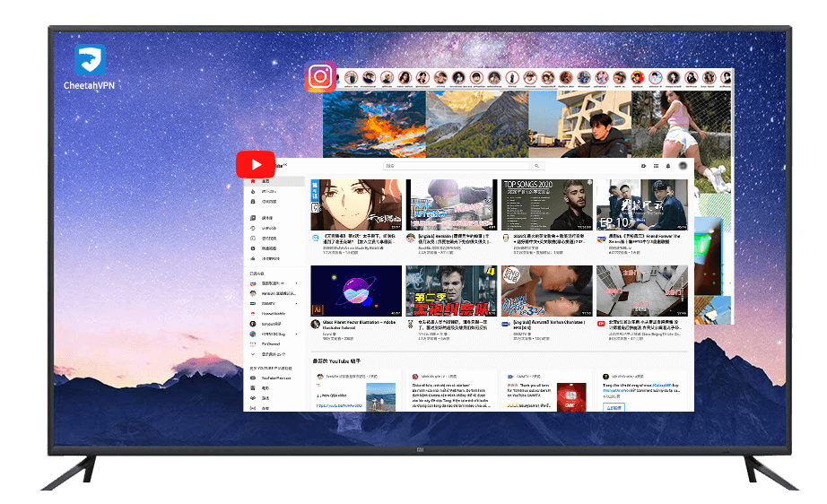Open the YouTube account avatar

pos(683,166)
